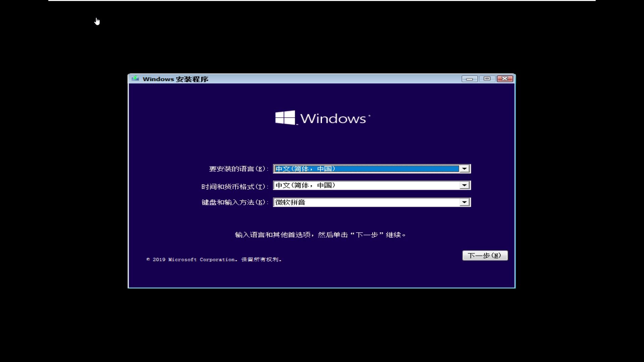This screenshot has width=644, height=362.
Task: Select the time and currency format field
Action: (x=372, y=185)
